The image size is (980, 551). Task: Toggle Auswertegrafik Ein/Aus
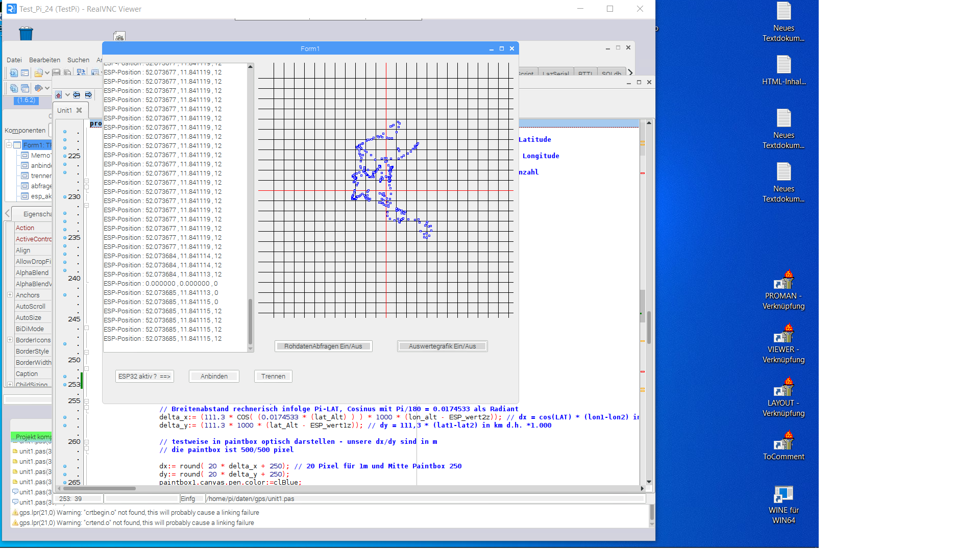[x=442, y=346]
